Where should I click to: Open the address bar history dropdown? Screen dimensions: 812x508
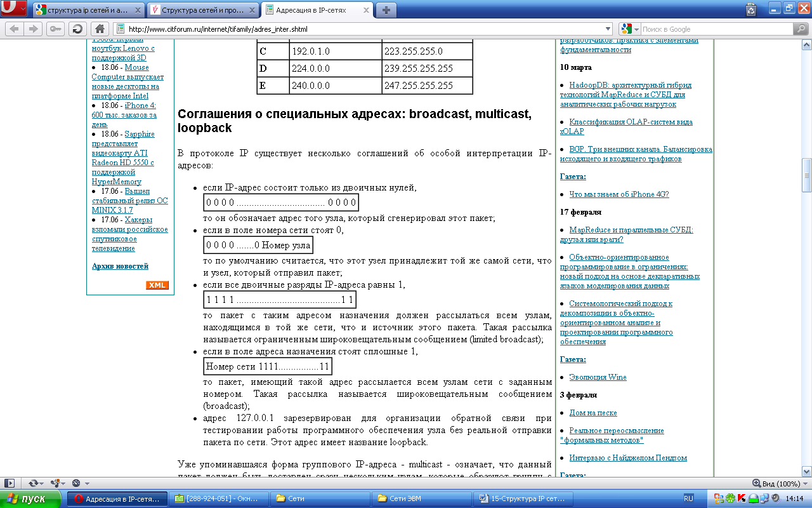click(608, 29)
